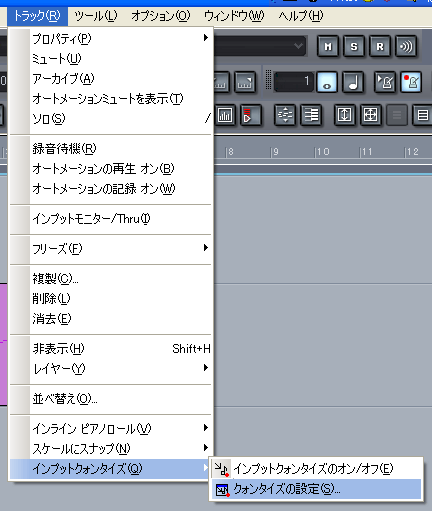This screenshot has width=432, height=511.
Task: Click the partly hidden ruler icon by menu edge
Action: (x=221, y=82)
